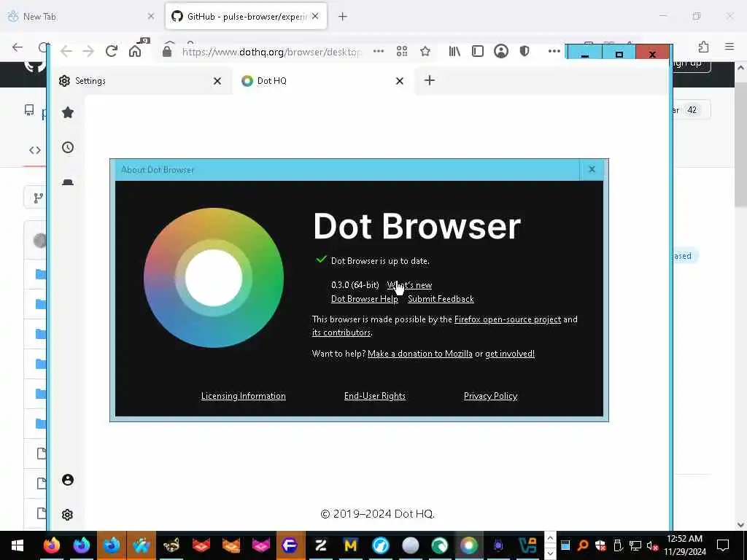Launch Firefox from the taskbar
The image size is (747, 560).
[52, 545]
